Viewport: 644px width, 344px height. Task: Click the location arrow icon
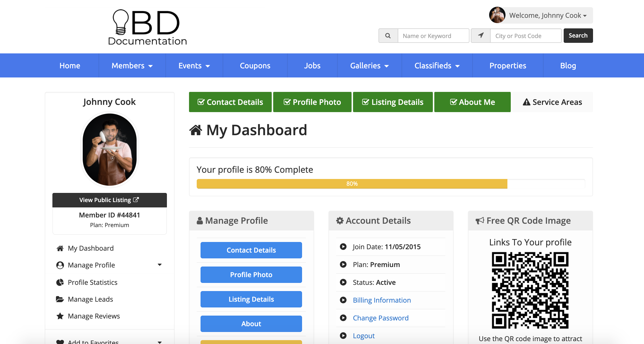click(480, 36)
